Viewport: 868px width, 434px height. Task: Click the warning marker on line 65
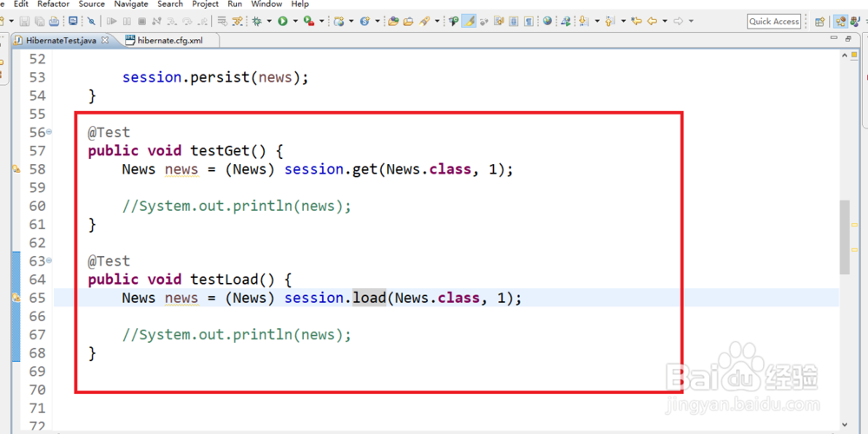pyautogui.click(x=16, y=298)
